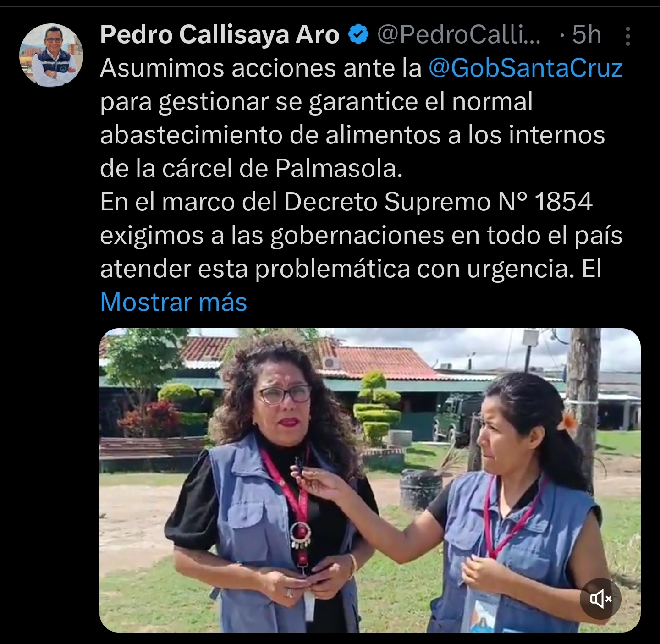Open the three-dot more options menu

(x=628, y=36)
